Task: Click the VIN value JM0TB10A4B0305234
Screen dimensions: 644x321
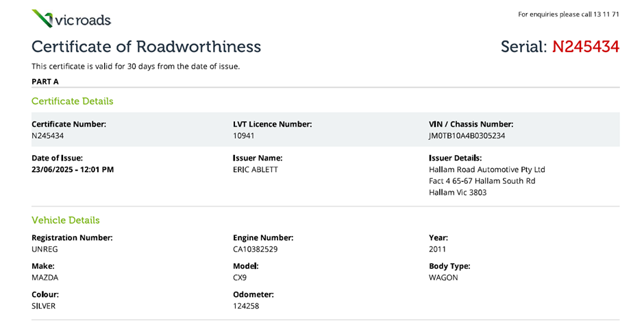Action: pos(467,136)
